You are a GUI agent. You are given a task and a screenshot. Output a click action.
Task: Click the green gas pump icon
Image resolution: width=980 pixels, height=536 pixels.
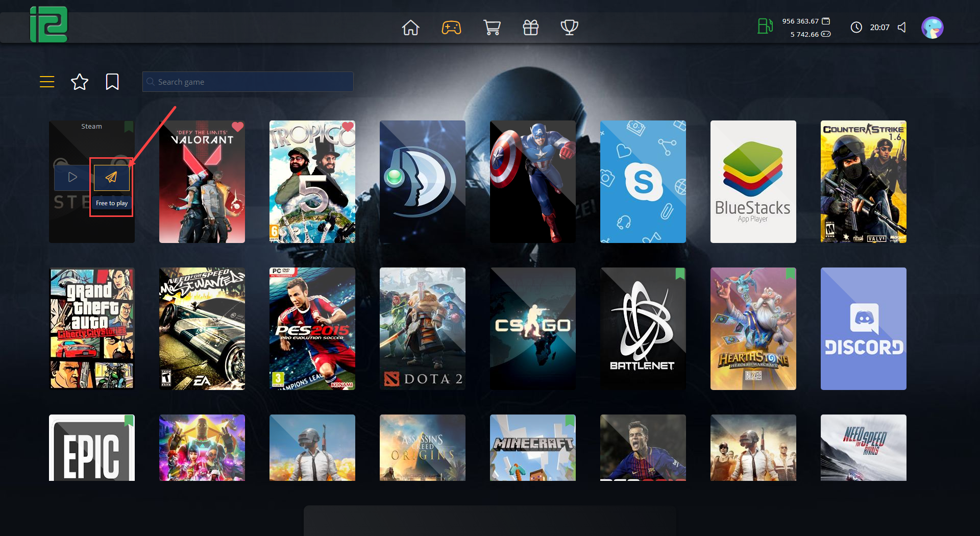(765, 27)
